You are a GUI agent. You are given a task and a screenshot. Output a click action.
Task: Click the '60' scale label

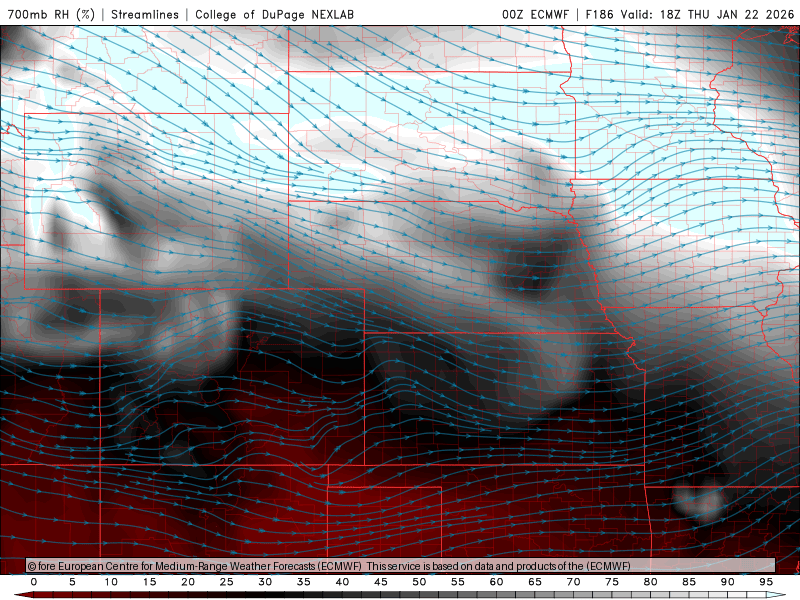coord(496,582)
